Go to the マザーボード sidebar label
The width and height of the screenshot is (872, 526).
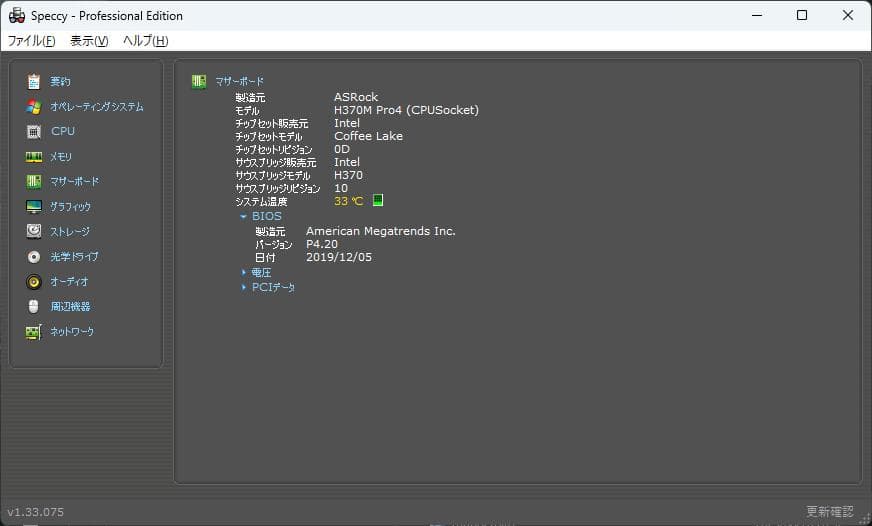(x=75, y=181)
